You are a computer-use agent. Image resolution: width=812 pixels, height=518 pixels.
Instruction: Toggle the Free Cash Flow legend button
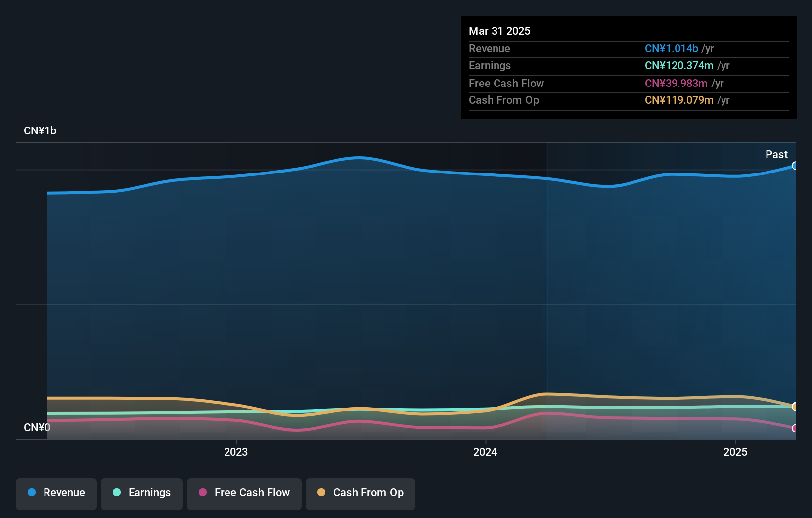point(244,494)
